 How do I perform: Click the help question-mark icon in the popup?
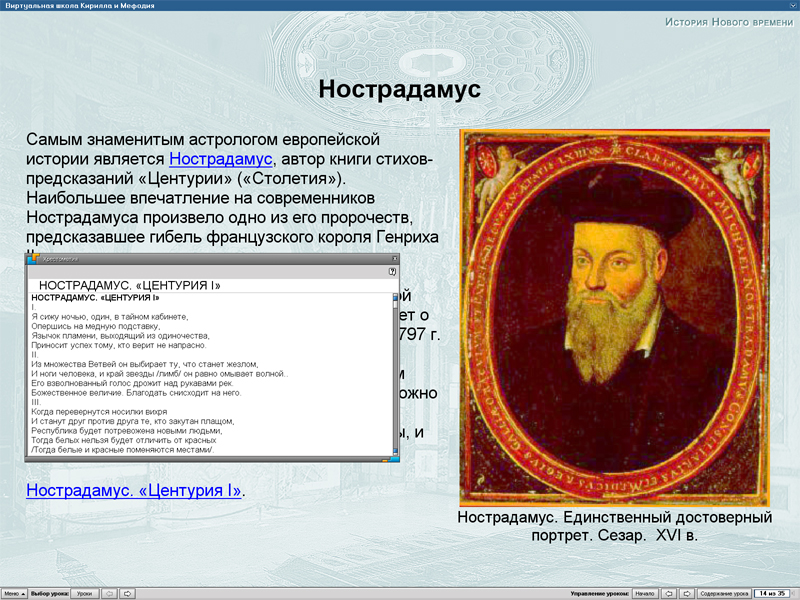pos(393,271)
